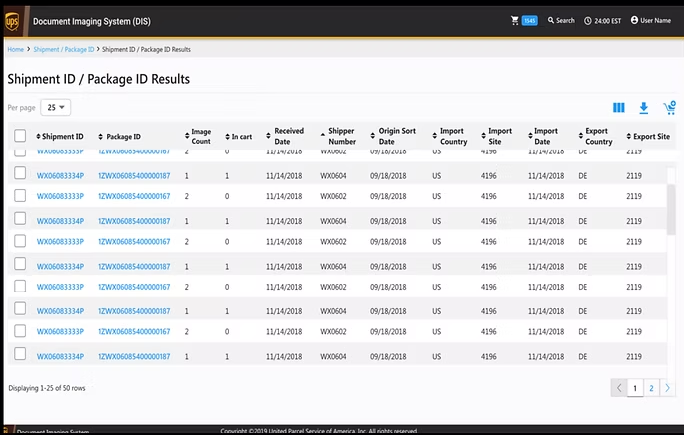Click the 24:00 EST clock indicator
684x435 pixels.
(602, 21)
